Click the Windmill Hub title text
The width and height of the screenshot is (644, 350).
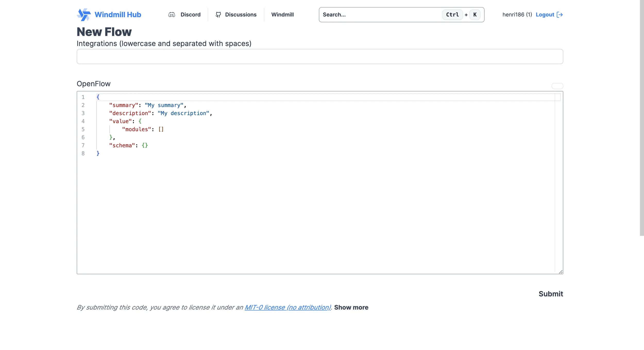pyautogui.click(x=118, y=15)
